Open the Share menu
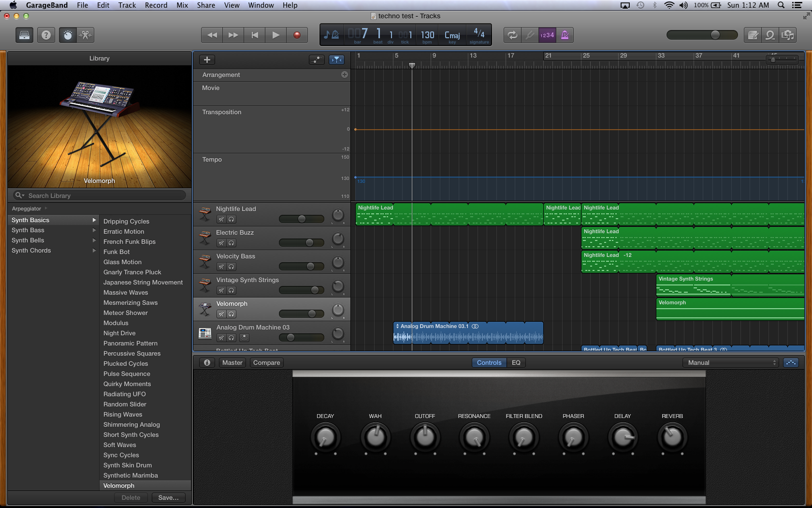Screen dimensions: 812x508 point(206,5)
